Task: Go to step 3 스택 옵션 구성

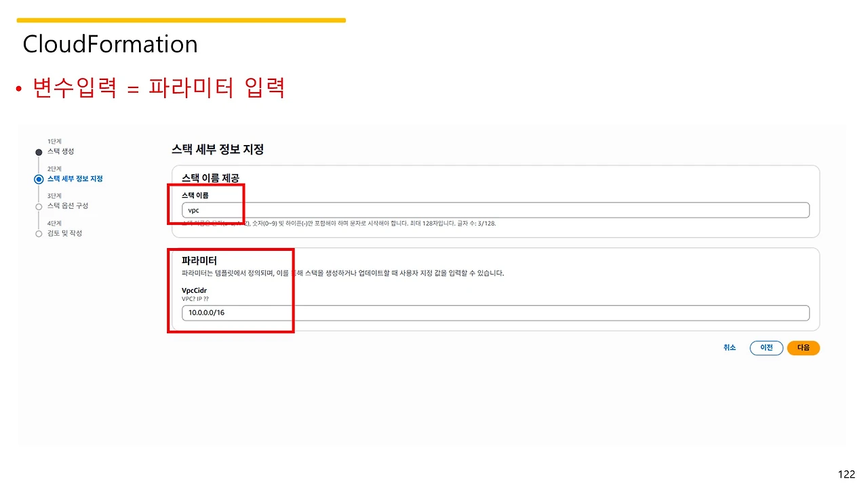Action: (x=67, y=206)
